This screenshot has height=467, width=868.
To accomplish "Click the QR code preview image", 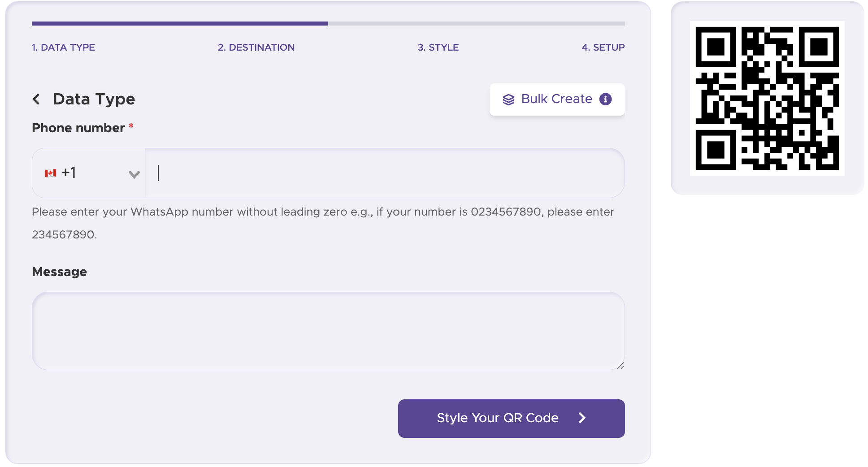I will (x=767, y=98).
